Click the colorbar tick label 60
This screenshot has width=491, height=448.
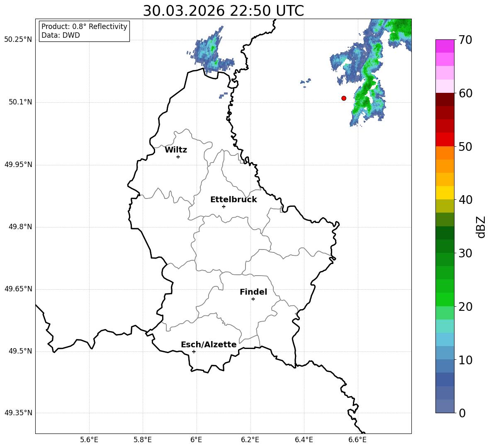pyautogui.click(x=465, y=93)
